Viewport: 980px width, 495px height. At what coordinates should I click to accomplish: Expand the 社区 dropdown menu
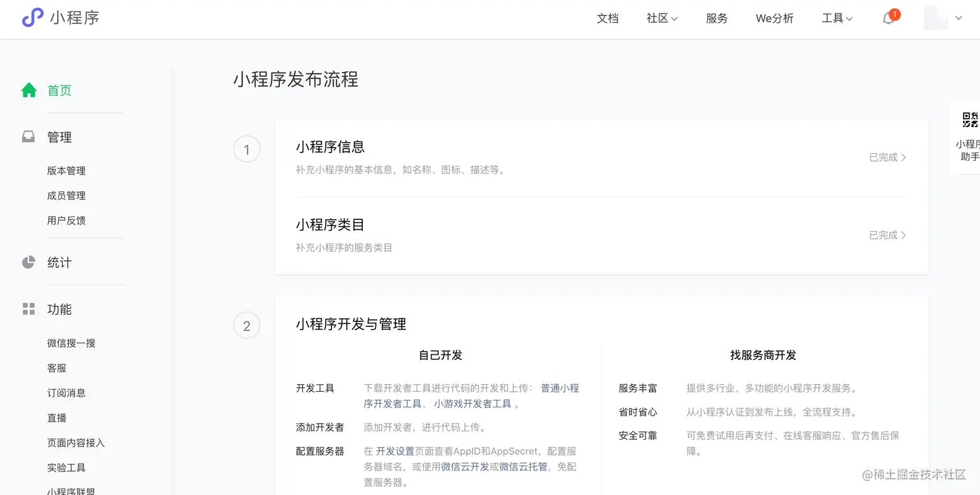pyautogui.click(x=662, y=19)
